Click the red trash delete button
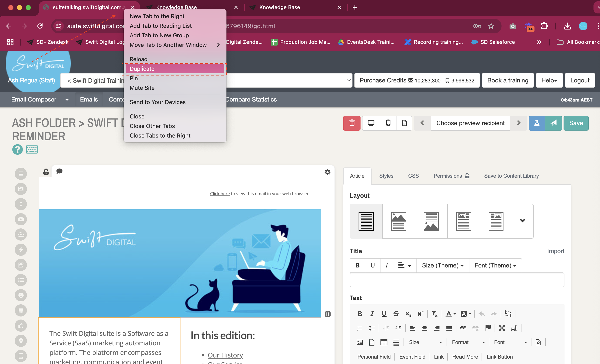600x364 pixels. coord(352,123)
